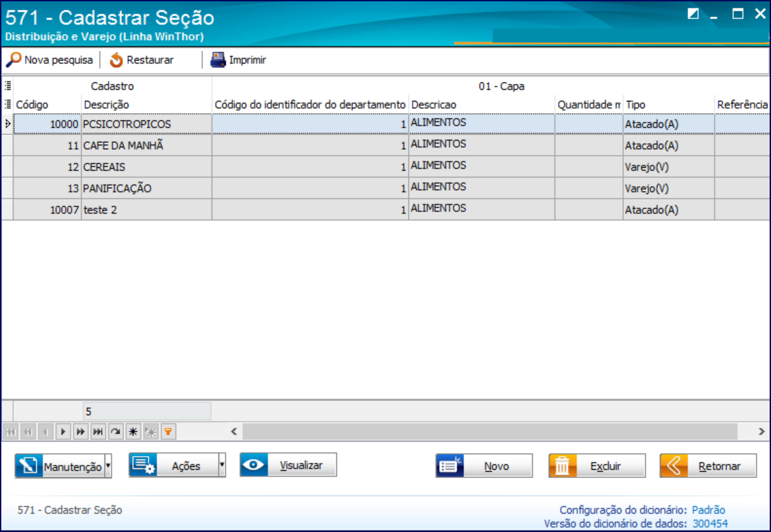Click the greyed asterisk go-to-bookmark icon
This screenshot has height=532, width=771.
[x=151, y=432]
